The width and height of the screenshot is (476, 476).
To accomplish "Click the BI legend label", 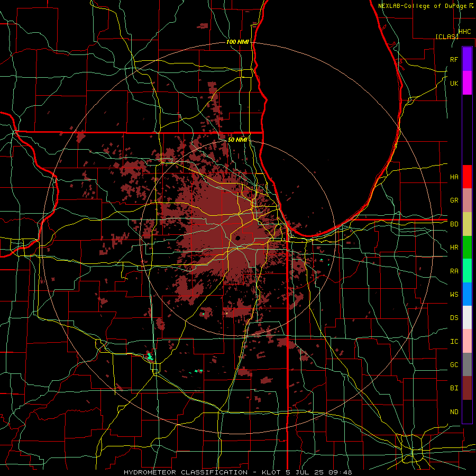I will tap(454, 388).
